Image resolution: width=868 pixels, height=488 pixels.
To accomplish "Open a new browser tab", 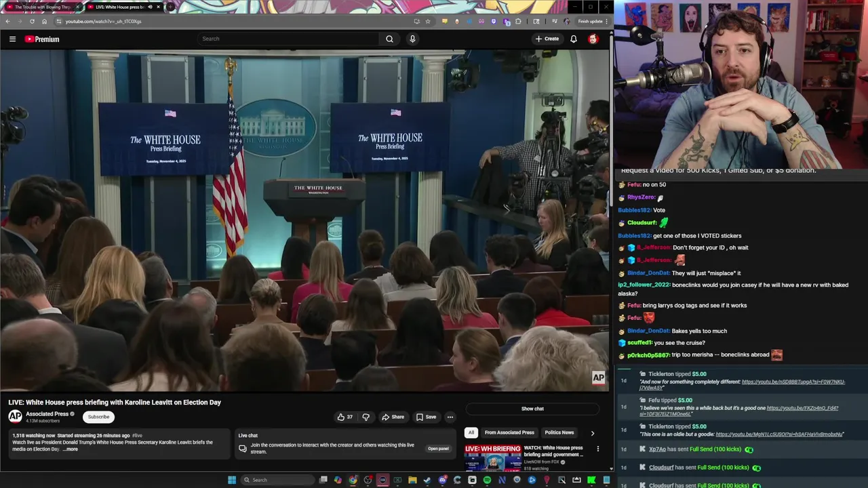I will click(x=171, y=7).
